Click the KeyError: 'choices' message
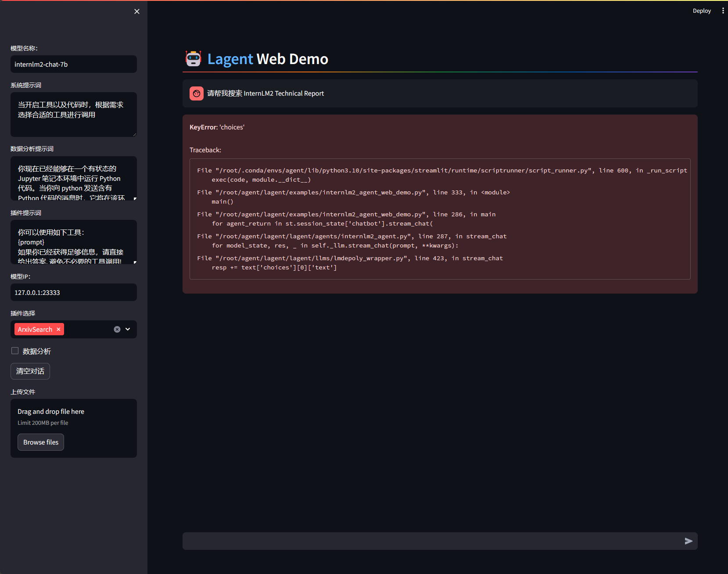The image size is (728, 574). click(217, 127)
